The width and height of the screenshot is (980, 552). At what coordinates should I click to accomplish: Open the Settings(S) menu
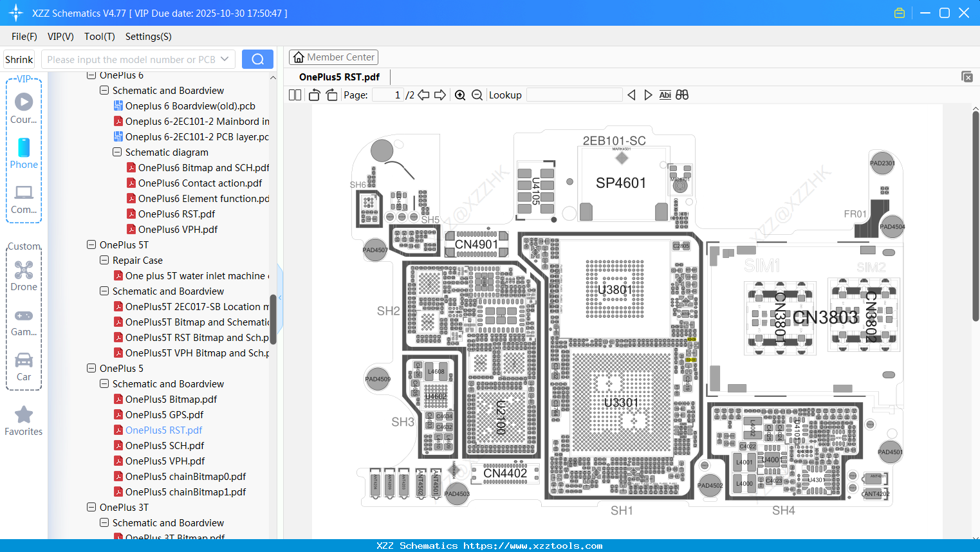click(148, 37)
